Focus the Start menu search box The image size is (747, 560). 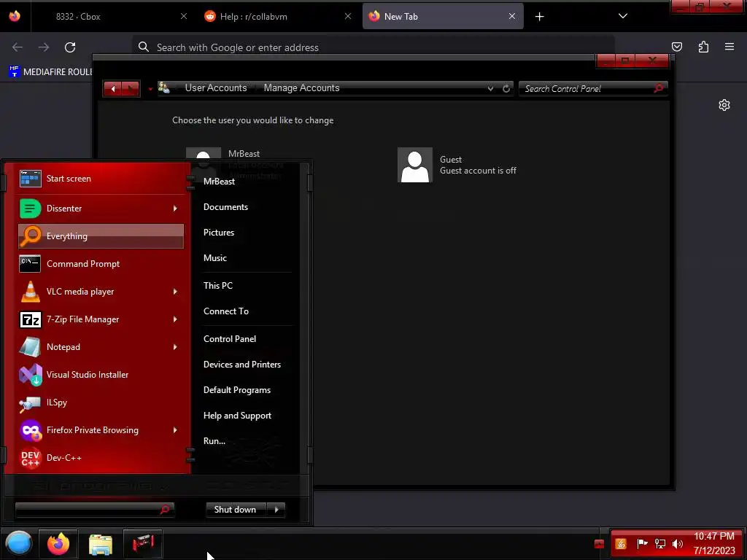pos(94,510)
